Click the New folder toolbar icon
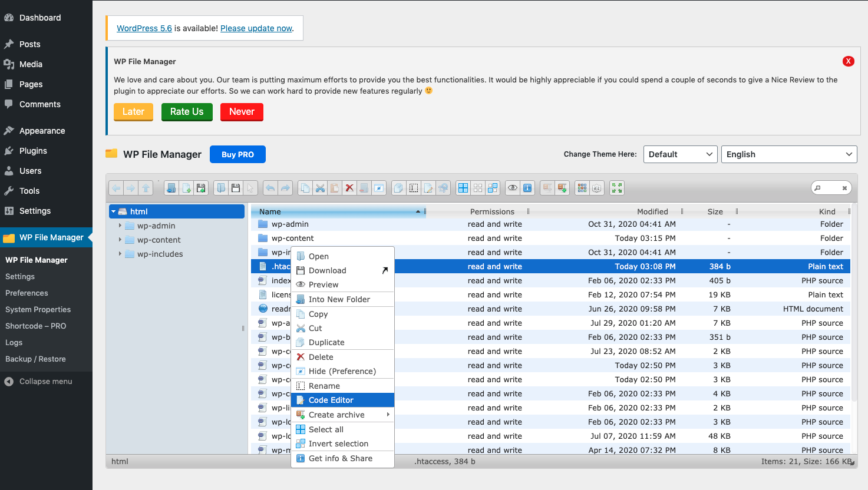 coord(171,188)
